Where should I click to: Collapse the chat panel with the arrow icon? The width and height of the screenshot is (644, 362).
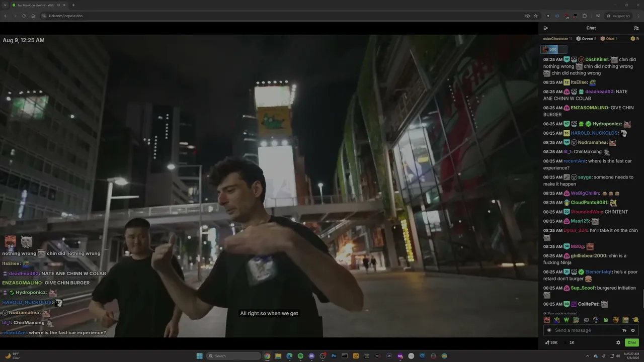click(546, 28)
